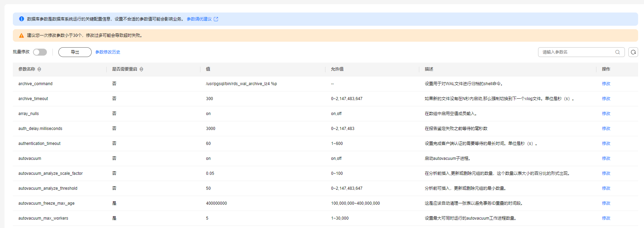Click the external link icon beside 参数调优建议
This screenshot has width=644, height=228.
click(x=216, y=19)
